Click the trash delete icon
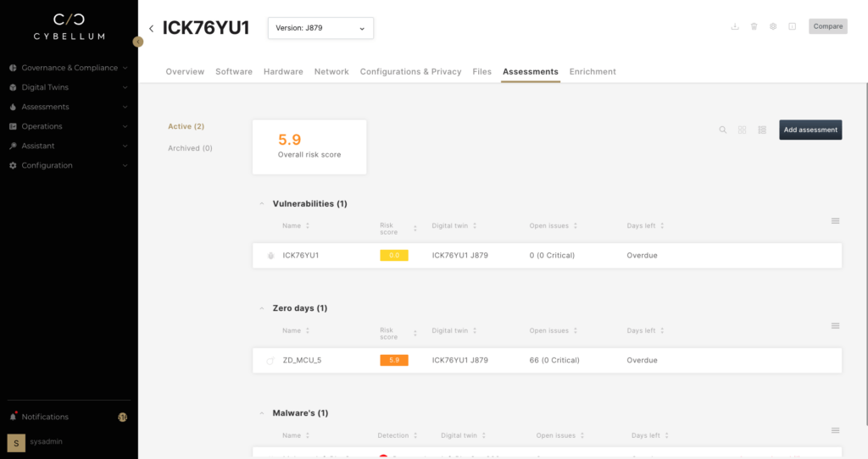Image resolution: width=868 pixels, height=459 pixels. [754, 26]
